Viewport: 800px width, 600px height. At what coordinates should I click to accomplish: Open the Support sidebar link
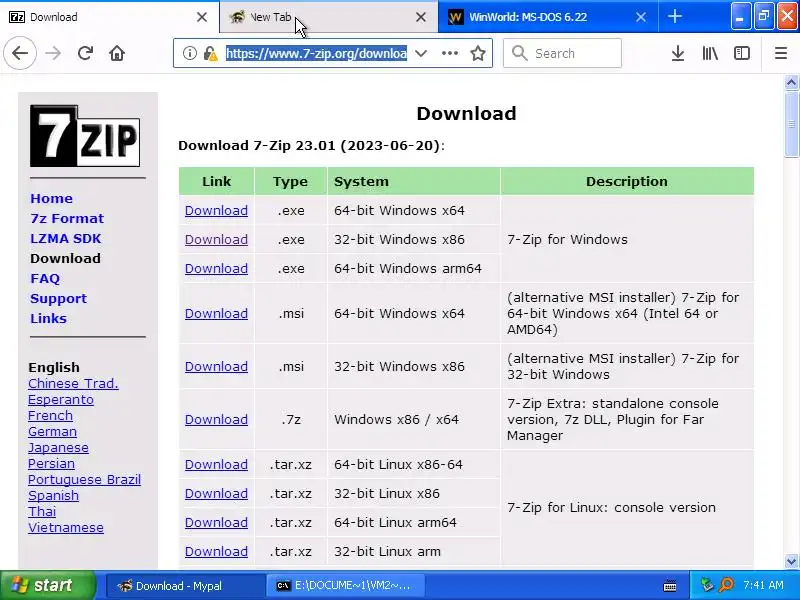click(59, 298)
